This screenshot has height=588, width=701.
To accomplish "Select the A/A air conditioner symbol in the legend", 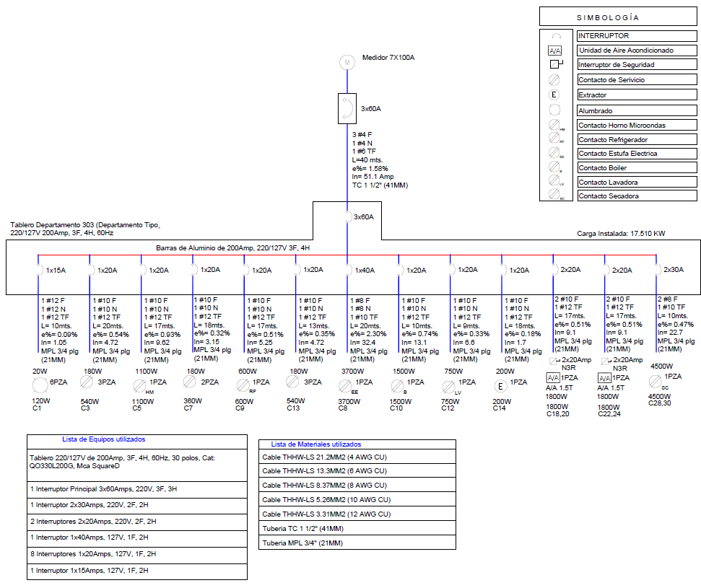I will coord(555,51).
